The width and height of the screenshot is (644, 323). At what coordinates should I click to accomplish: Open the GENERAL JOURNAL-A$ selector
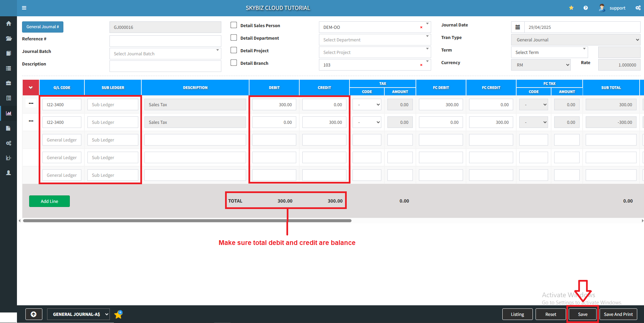coord(78,314)
